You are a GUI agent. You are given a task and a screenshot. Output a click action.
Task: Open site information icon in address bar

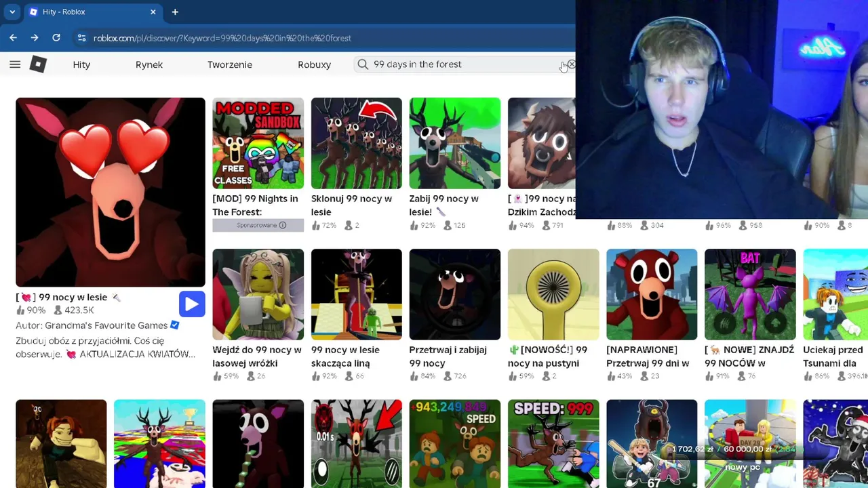point(81,38)
